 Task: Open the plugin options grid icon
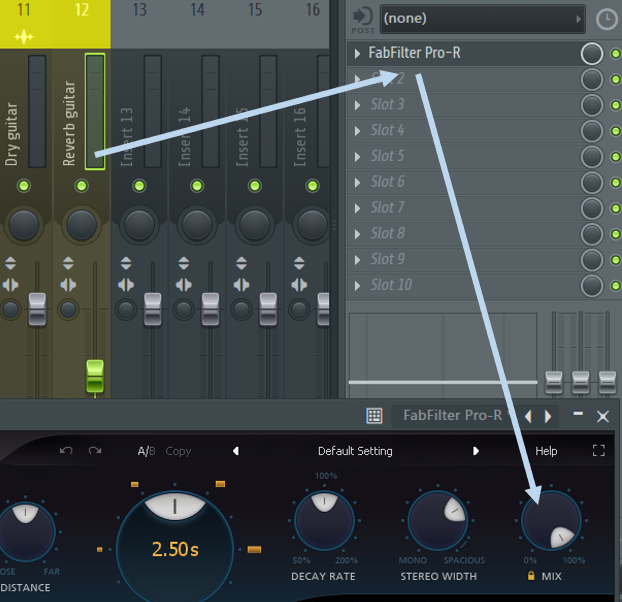tap(374, 416)
